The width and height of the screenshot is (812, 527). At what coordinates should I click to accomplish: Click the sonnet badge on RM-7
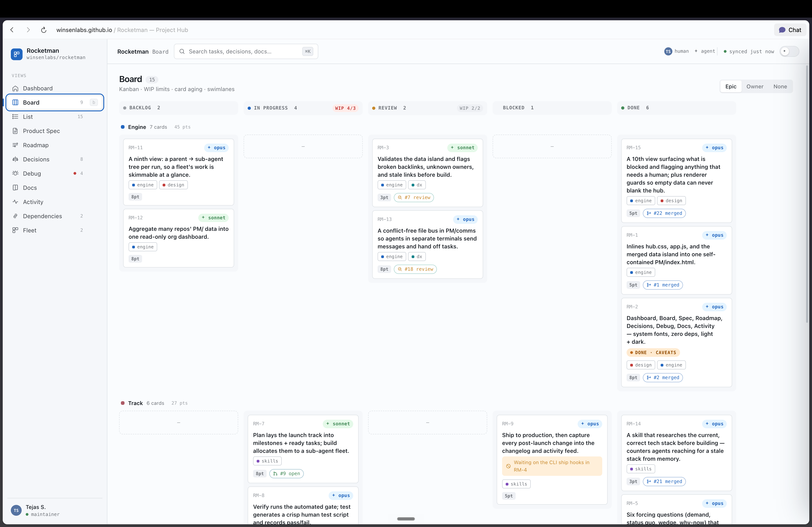[x=338, y=424]
